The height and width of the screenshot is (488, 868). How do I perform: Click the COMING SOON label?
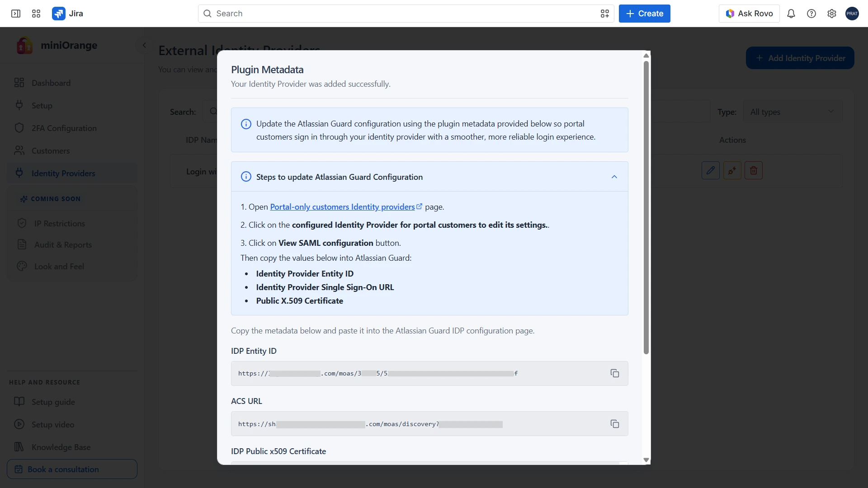click(x=56, y=199)
